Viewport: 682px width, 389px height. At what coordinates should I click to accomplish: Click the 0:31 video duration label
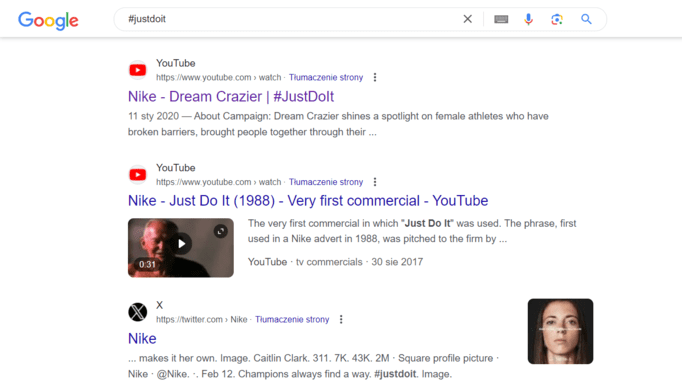[x=147, y=264]
